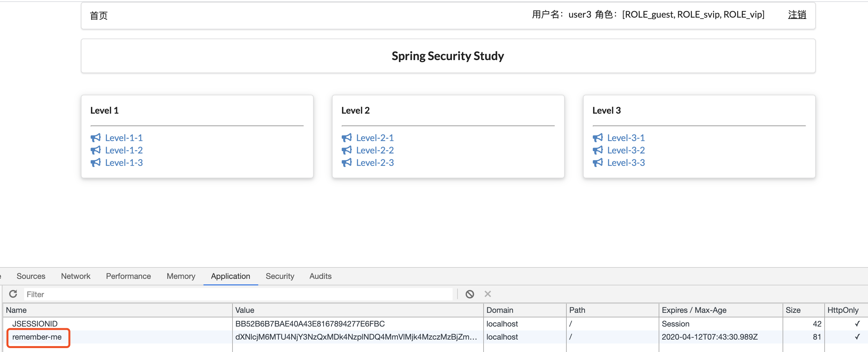Click the Level 2 card heading
The height and width of the screenshot is (352, 868).
click(x=355, y=110)
